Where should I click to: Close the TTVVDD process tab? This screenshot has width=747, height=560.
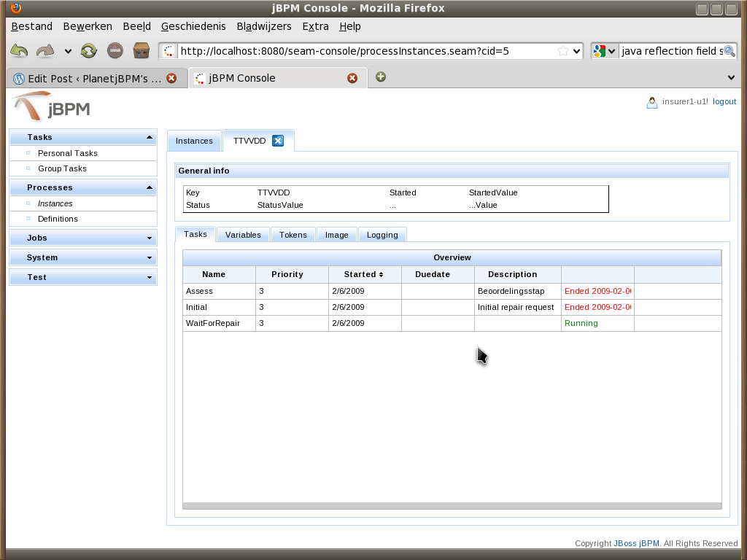pyautogui.click(x=277, y=140)
